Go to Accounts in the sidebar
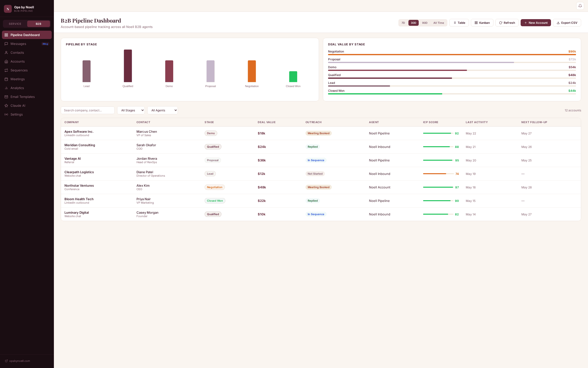Screen dimensions: 588x368 click(27, 61)
